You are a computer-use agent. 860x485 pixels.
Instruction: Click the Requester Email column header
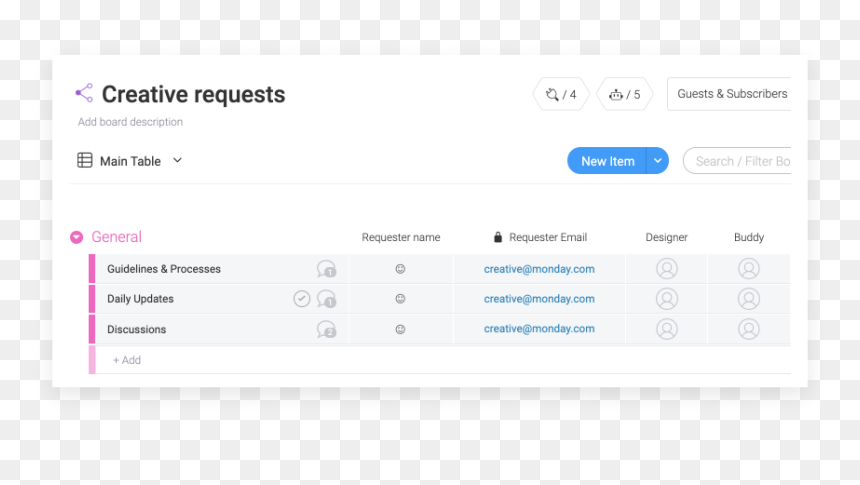(x=548, y=237)
